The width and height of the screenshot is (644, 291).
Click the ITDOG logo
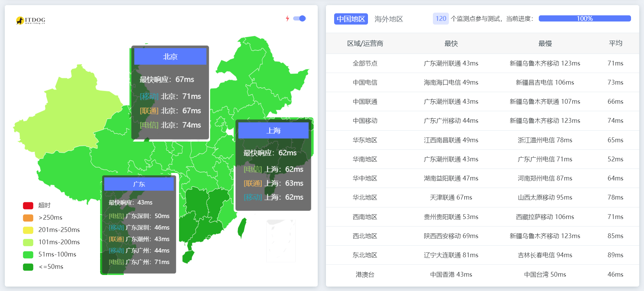[x=30, y=20]
